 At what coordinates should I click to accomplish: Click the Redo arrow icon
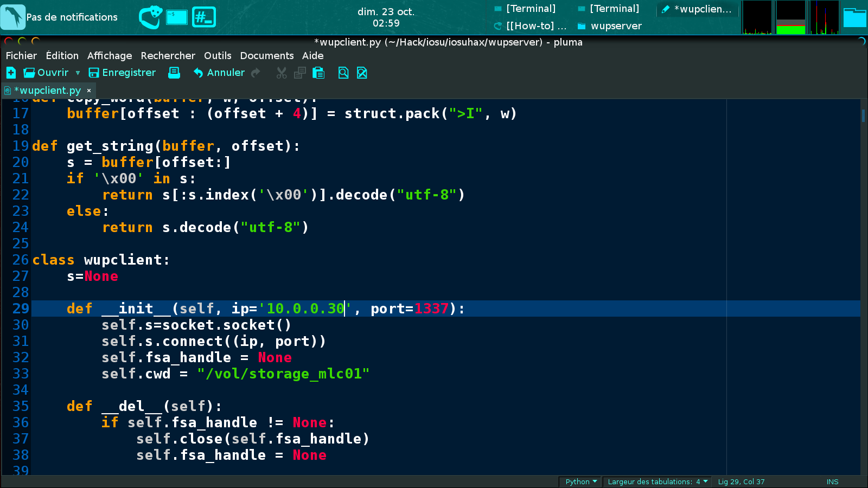tap(256, 73)
